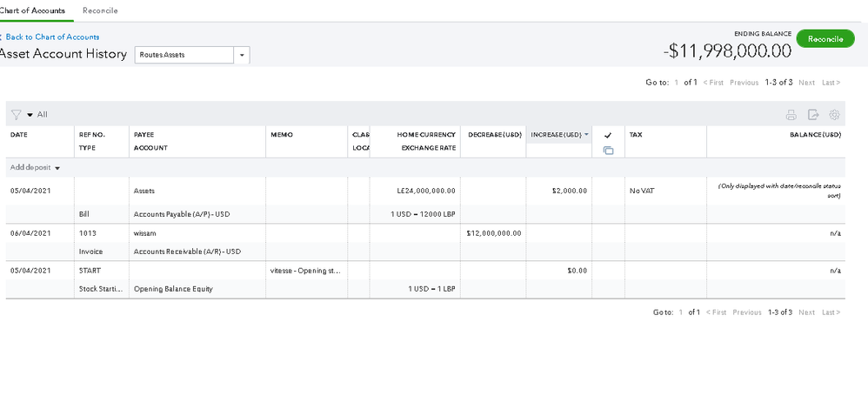Switch to the Chart of Accounts tab
The height and width of the screenshot is (396, 868).
point(32,10)
